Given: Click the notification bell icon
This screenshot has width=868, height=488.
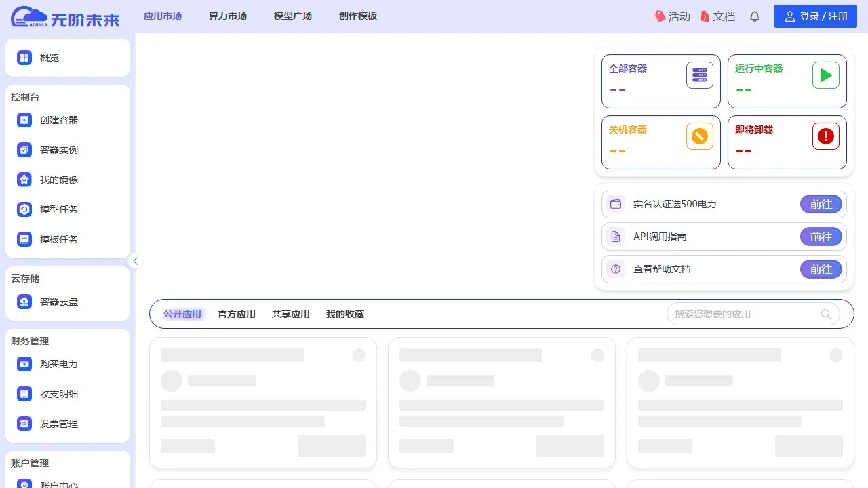Looking at the screenshot, I should pyautogui.click(x=755, y=16).
